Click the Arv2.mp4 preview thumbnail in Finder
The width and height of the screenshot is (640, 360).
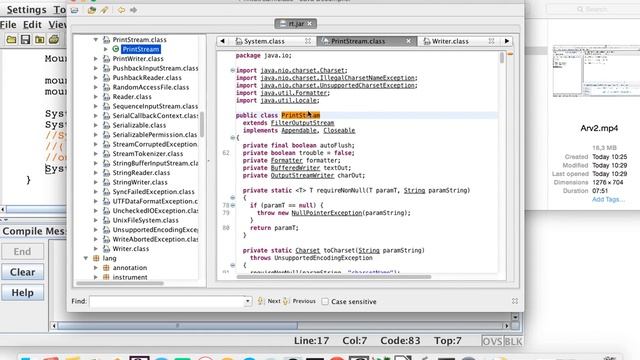click(x=596, y=71)
